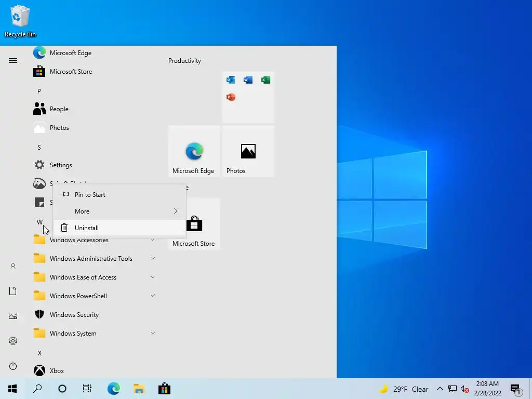Open File Explorer from the taskbar

(139, 389)
